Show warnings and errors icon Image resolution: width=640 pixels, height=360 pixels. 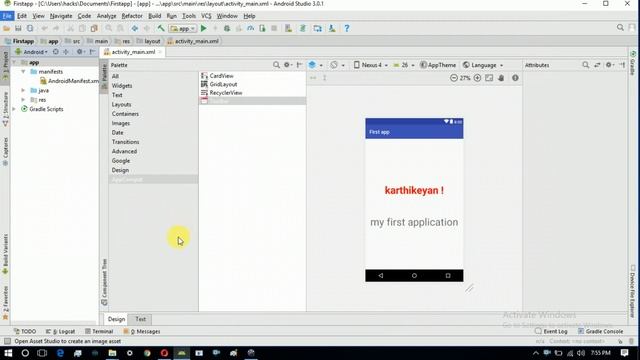tap(515, 78)
